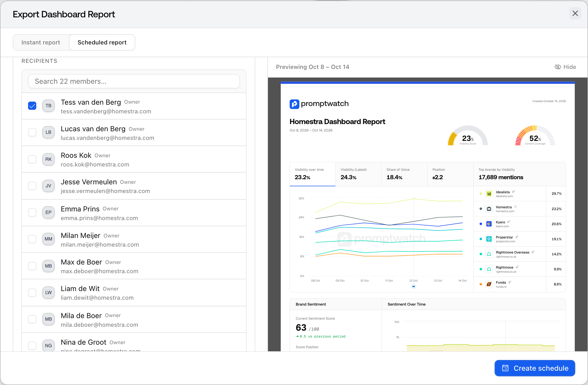Click the 52% Content Coverage gauge

(x=535, y=136)
